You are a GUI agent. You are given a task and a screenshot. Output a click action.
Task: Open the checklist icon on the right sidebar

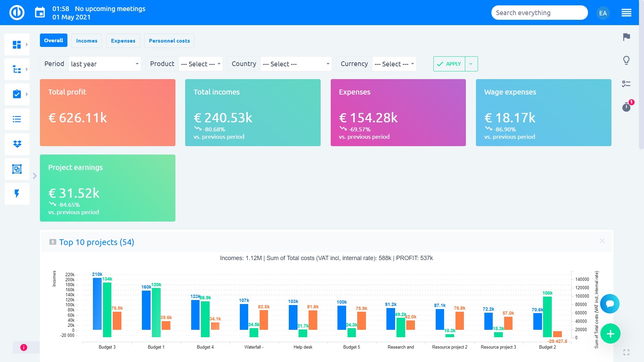pyautogui.click(x=626, y=84)
